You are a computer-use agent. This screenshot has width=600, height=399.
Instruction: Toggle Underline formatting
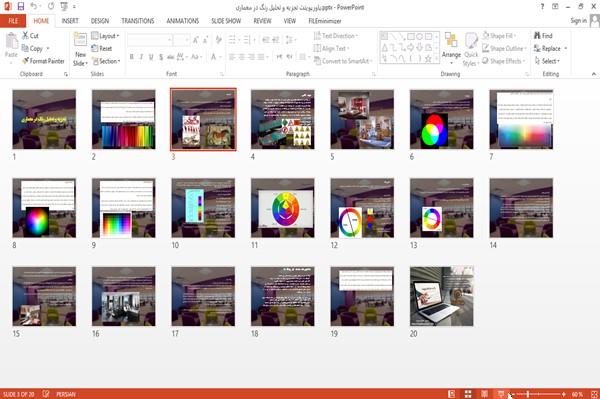coord(151,57)
